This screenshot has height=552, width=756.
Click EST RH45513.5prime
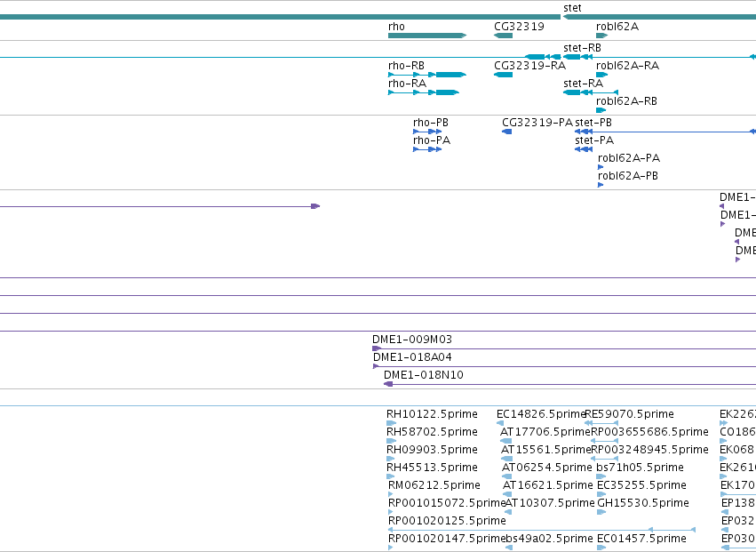(391, 476)
